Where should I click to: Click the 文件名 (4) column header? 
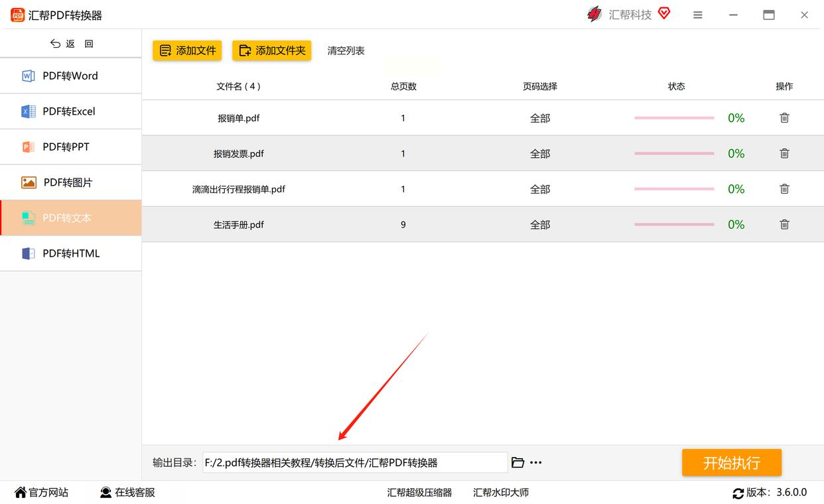point(239,86)
